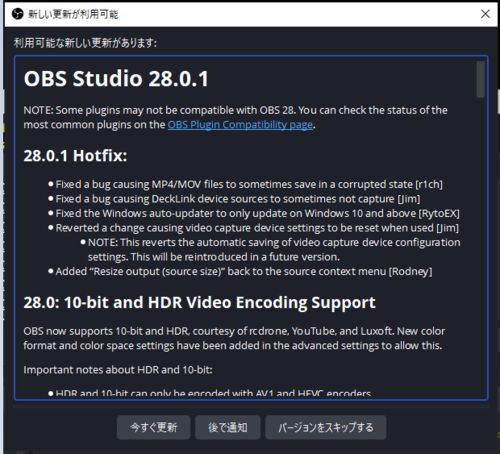Click the OBS logo icon in title bar
The image size is (500, 454).
[18, 14]
